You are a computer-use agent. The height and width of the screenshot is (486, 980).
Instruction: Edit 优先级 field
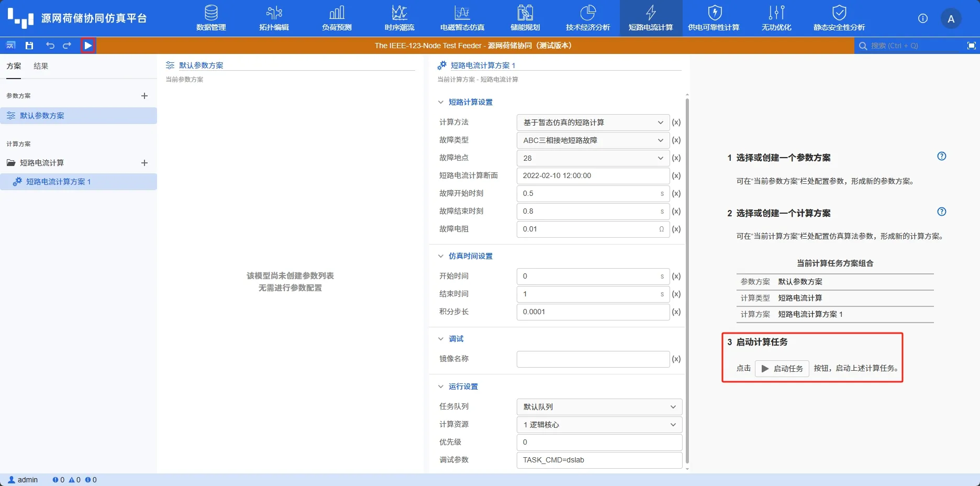point(599,443)
